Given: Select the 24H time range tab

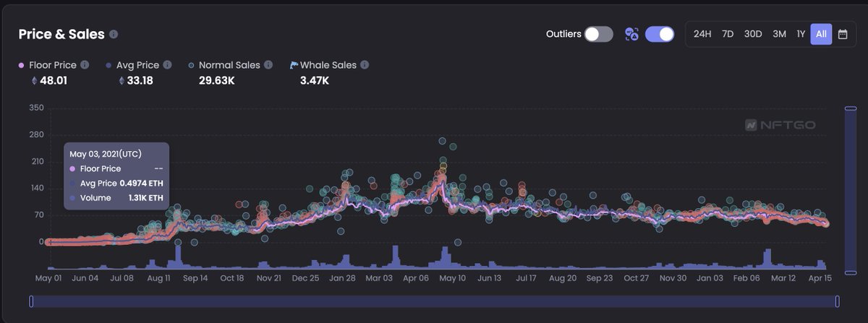Looking at the screenshot, I should coord(702,34).
